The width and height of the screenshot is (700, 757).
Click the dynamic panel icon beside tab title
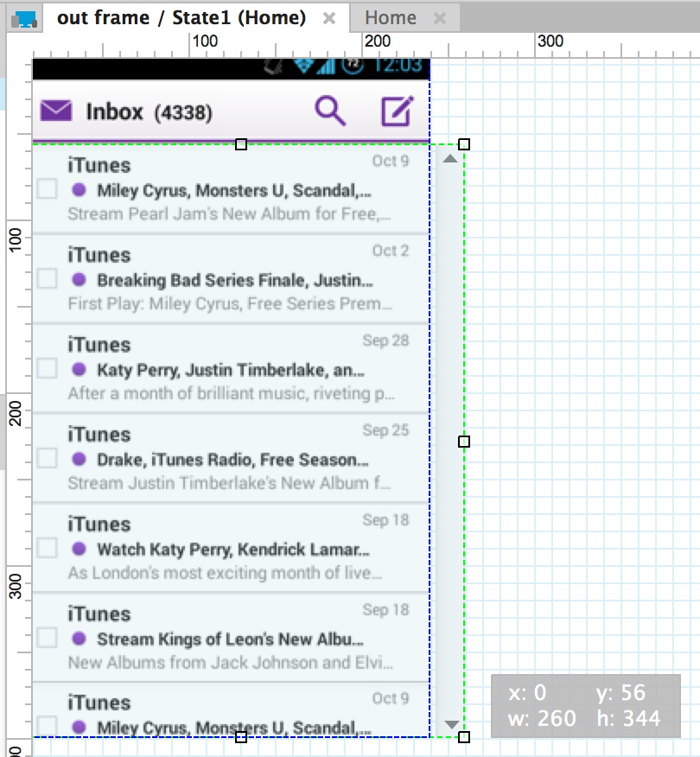point(24,19)
